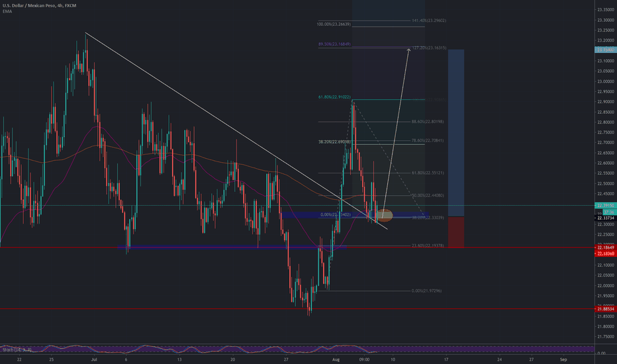The height and width of the screenshot is (364, 617).
Task: Click the 22.33734 black price tag
Action: [606, 218]
